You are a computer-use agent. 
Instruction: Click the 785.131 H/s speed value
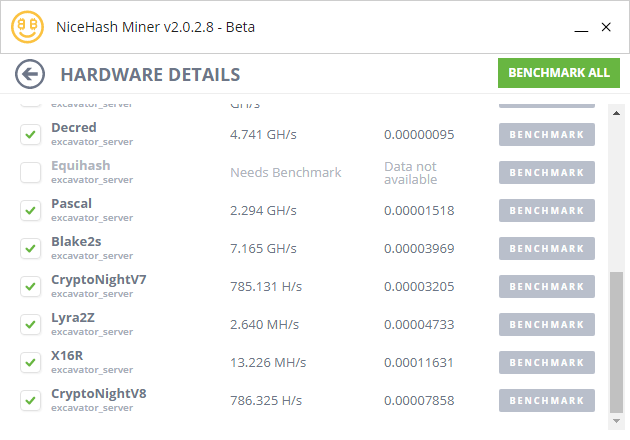266,287
